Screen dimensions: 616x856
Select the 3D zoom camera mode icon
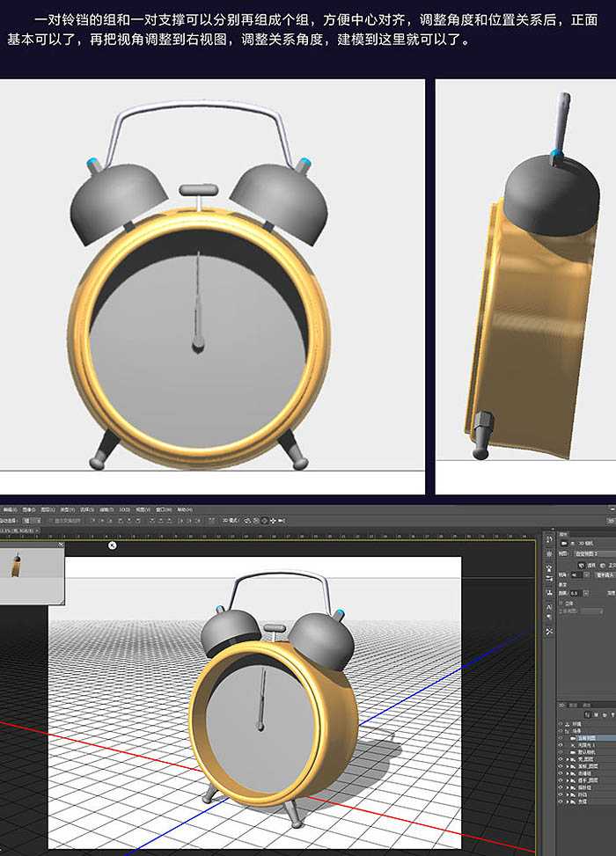click(x=282, y=521)
